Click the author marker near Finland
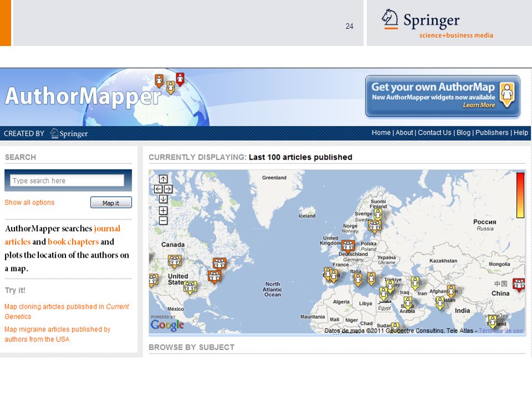The height and width of the screenshot is (399, 532). tap(378, 214)
